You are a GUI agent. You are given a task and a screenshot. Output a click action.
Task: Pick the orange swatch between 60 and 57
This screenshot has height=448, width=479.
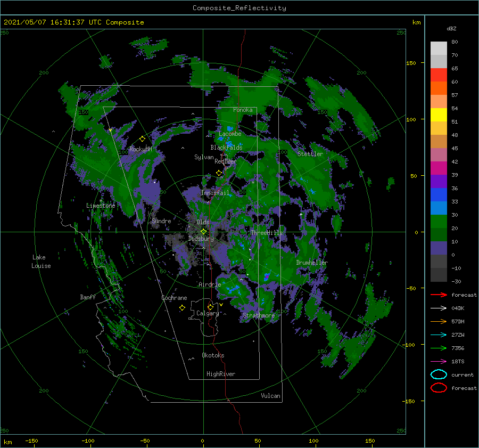coord(439,88)
